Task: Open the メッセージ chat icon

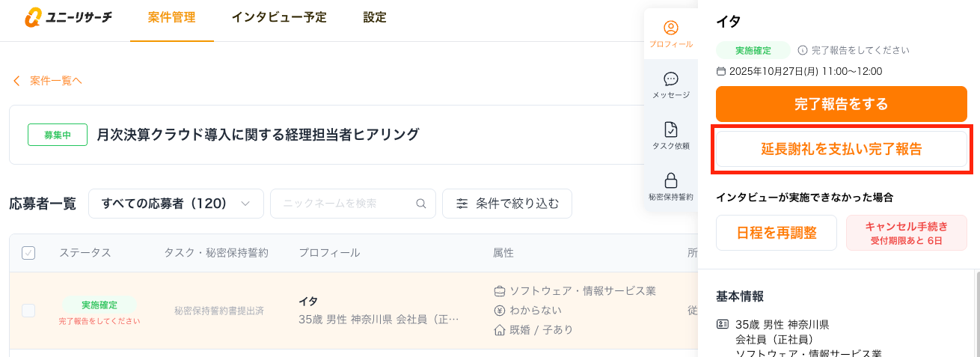Action: (671, 79)
